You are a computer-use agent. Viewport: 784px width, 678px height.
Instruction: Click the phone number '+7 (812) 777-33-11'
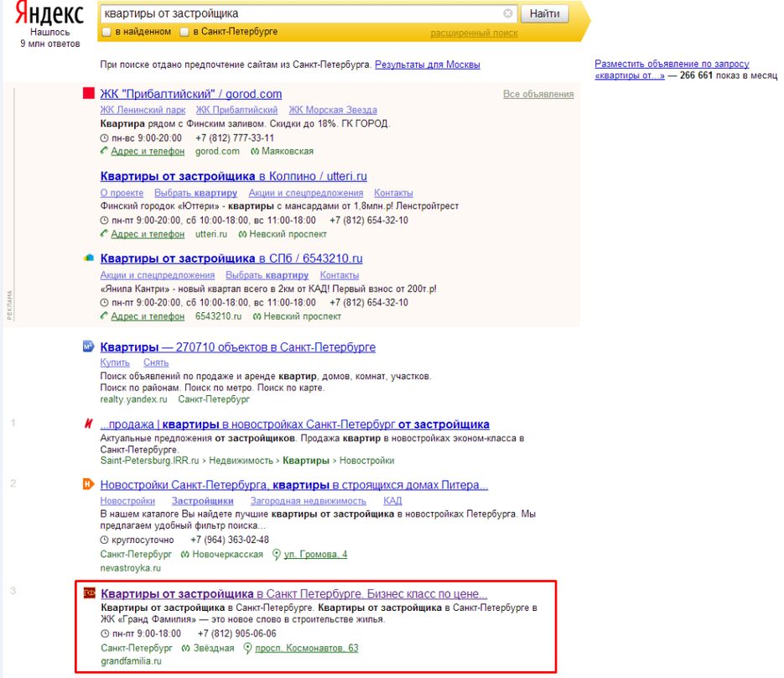click(235, 138)
